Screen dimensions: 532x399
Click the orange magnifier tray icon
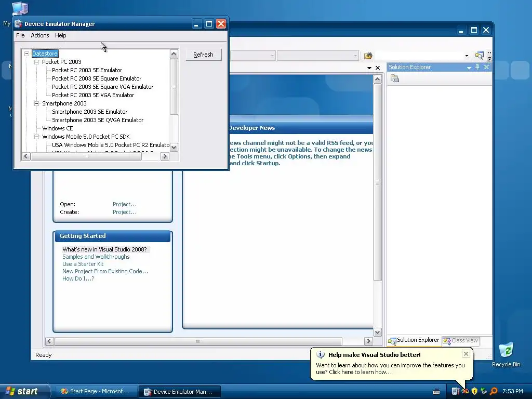tap(494, 392)
